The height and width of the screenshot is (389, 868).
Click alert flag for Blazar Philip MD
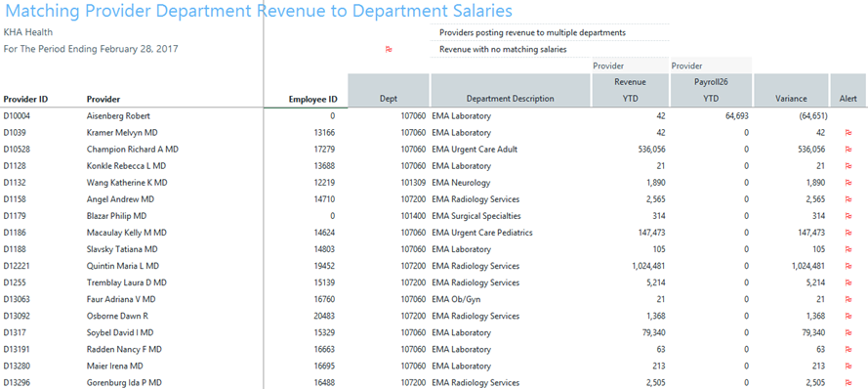pos(847,216)
